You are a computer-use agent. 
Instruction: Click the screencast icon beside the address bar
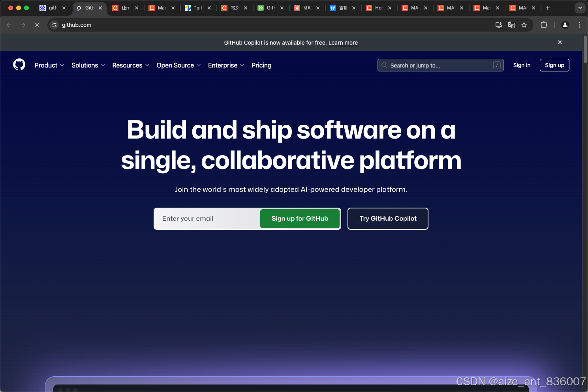click(498, 24)
